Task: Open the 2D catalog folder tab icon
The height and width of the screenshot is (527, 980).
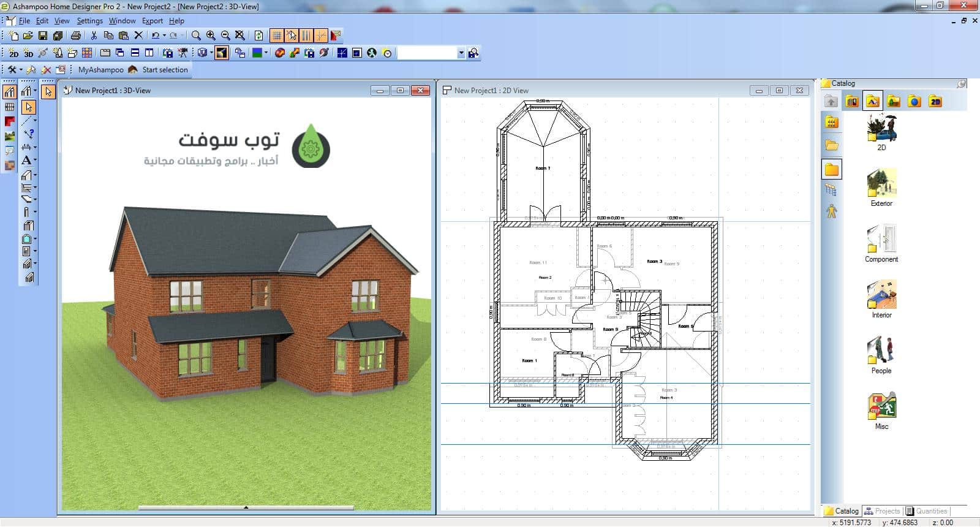Action: pyautogui.click(x=935, y=101)
